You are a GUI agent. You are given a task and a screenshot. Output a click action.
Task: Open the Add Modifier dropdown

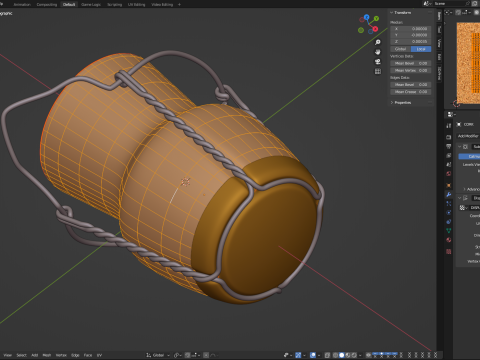click(469, 136)
